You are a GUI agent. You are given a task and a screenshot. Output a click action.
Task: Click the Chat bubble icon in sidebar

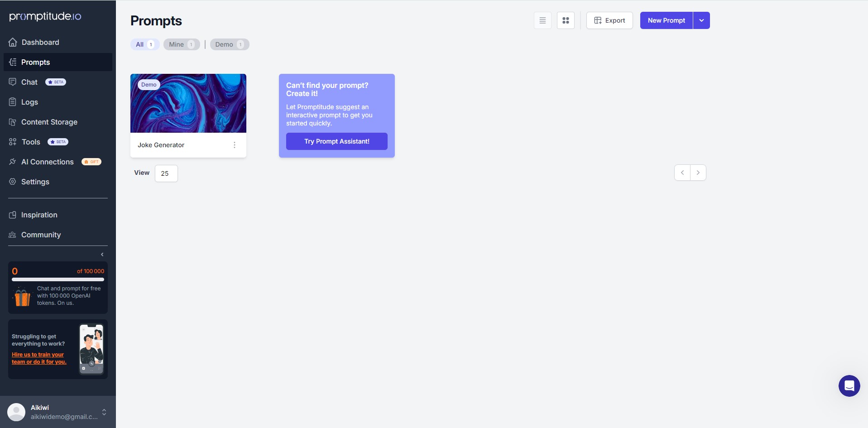point(13,82)
